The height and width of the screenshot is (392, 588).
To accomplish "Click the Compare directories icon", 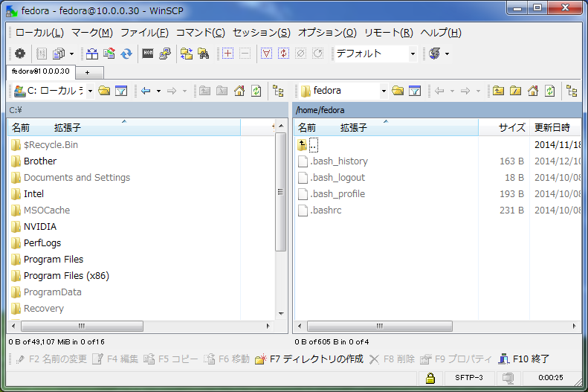I will [x=92, y=54].
